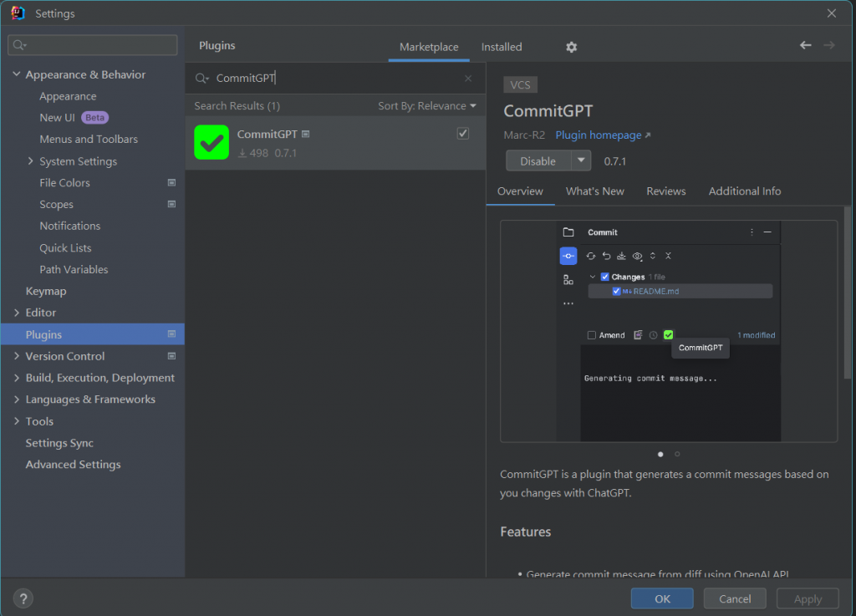Expand the Version Control node
856x616 pixels.
17,356
